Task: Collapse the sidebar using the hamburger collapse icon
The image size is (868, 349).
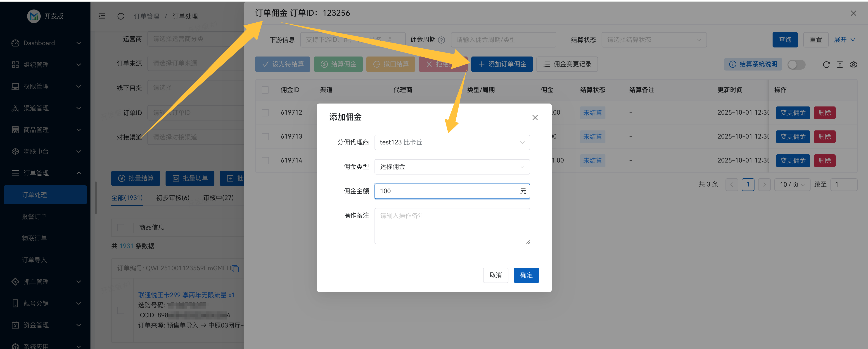Action: [102, 16]
